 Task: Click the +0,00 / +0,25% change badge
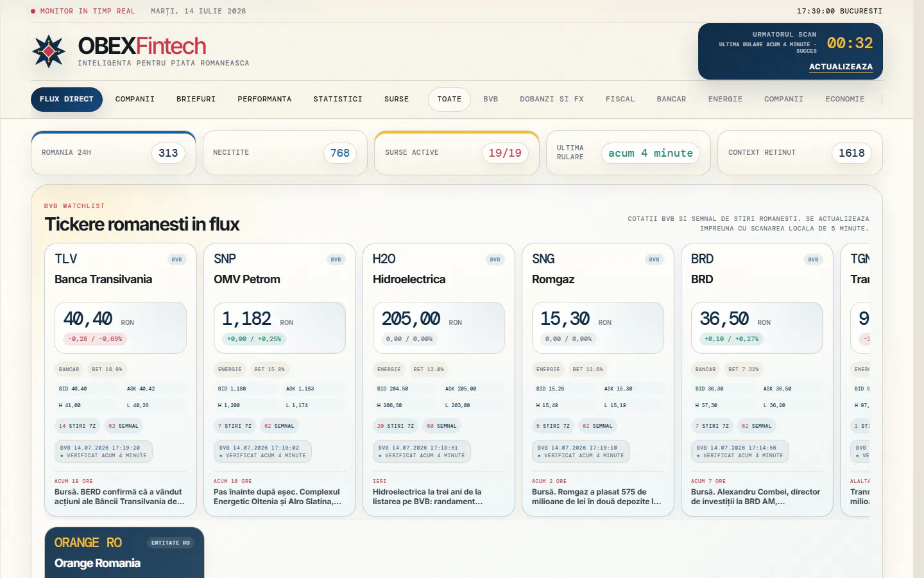coord(254,339)
